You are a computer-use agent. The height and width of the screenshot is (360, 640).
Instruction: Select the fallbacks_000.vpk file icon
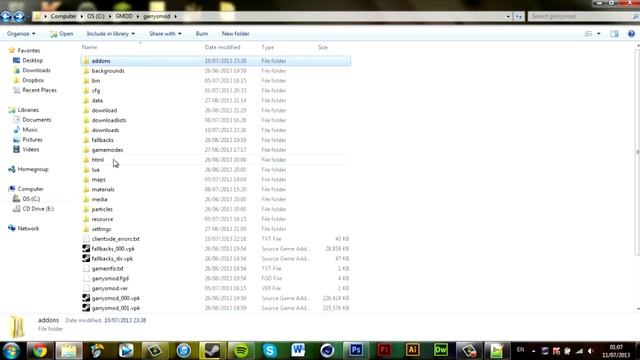pos(86,249)
